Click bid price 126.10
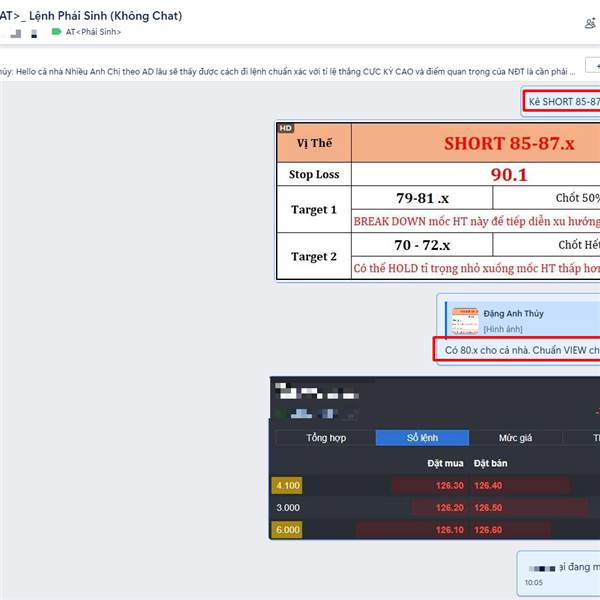This screenshot has height=600, width=600. click(x=450, y=530)
